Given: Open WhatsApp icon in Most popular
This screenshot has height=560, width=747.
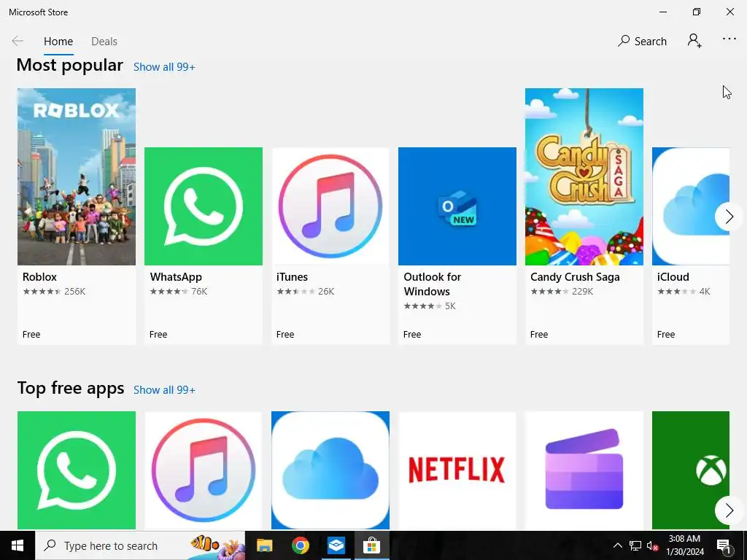Looking at the screenshot, I should tap(204, 206).
